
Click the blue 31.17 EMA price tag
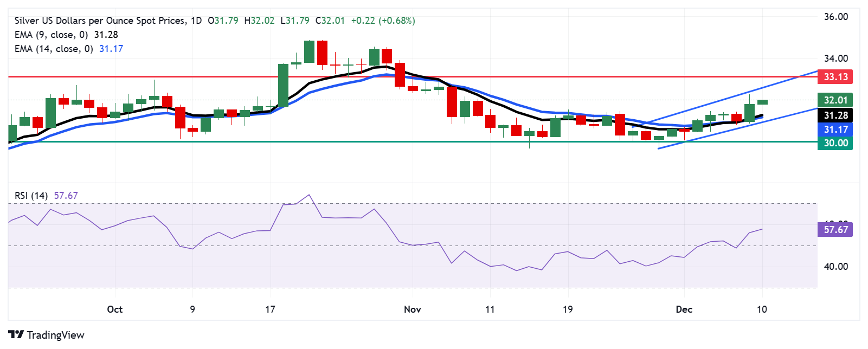click(x=835, y=129)
